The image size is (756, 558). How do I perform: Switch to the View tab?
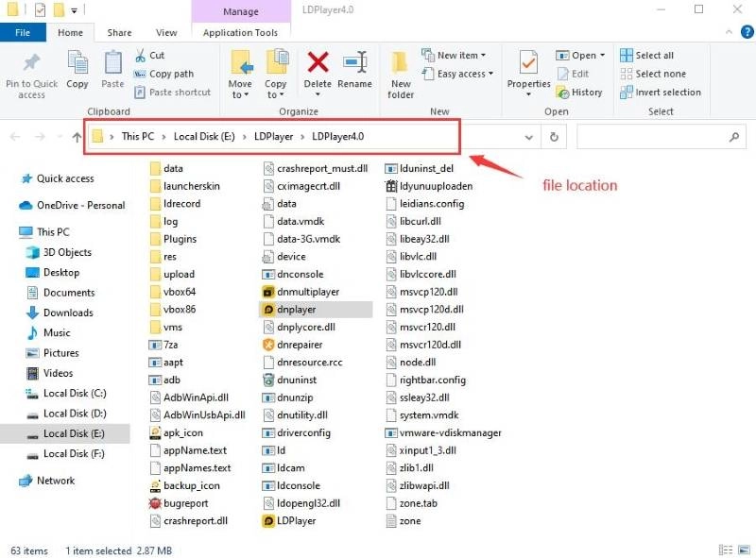tap(166, 31)
